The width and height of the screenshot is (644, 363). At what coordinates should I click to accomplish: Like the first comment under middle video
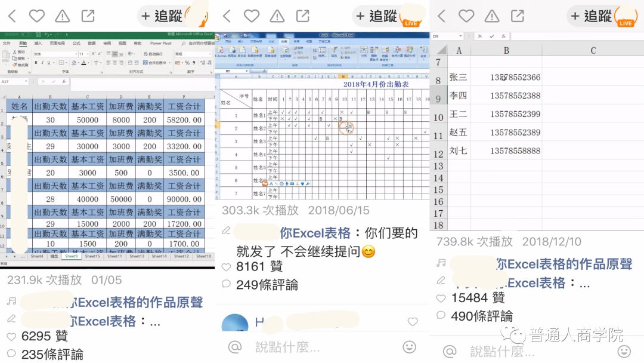[x=413, y=322]
